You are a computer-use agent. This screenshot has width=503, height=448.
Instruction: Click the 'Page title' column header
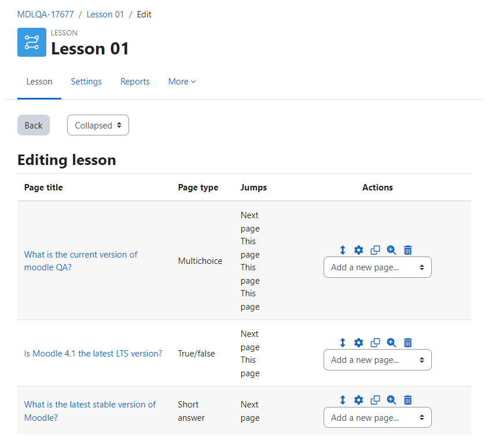[43, 188]
